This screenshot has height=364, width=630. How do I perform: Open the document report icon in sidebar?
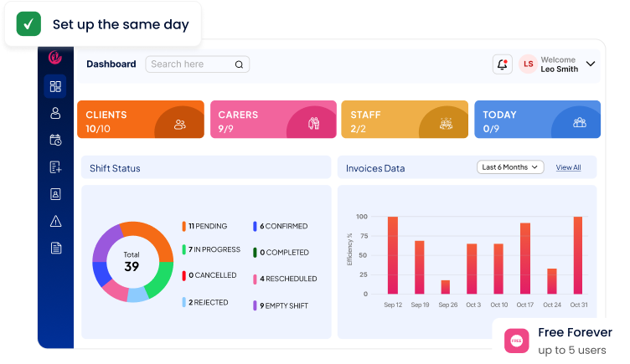(x=56, y=248)
